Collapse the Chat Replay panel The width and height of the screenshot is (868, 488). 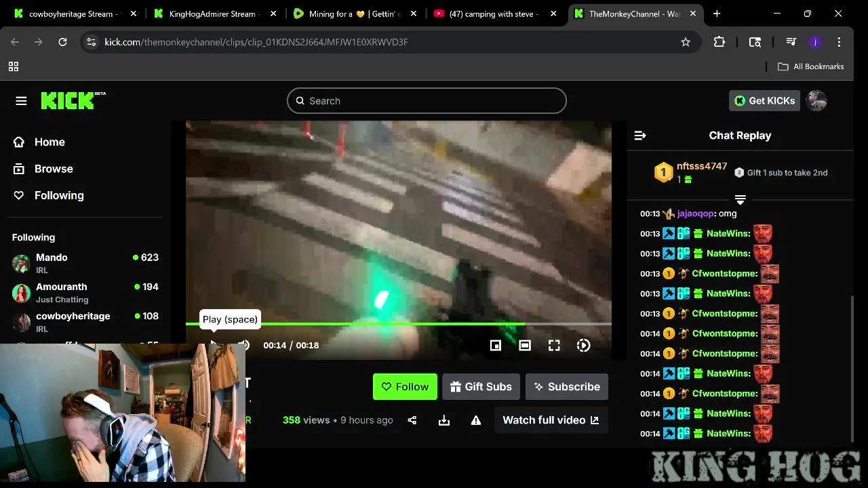click(x=640, y=136)
